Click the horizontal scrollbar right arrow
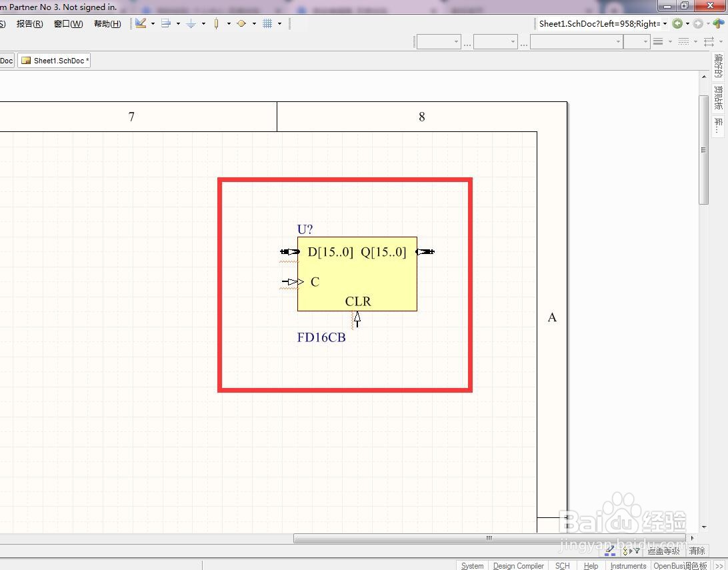The height and width of the screenshot is (570, 728). [692, 539]
